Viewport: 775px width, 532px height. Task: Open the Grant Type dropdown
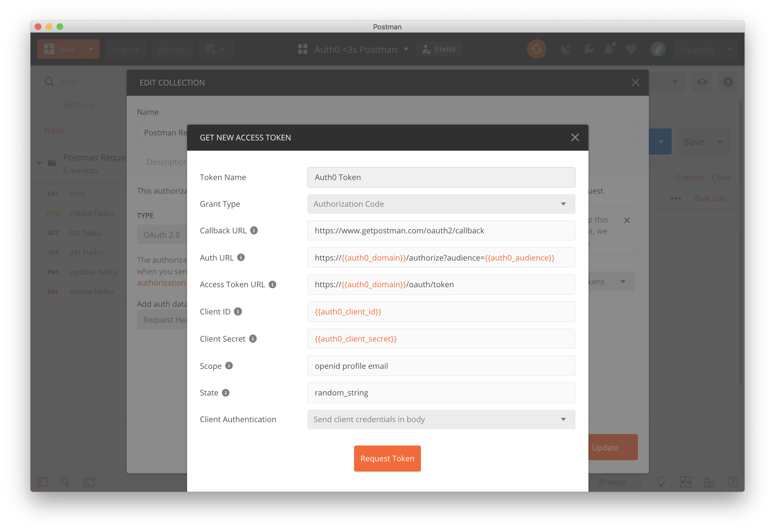[x=441, y=204]
